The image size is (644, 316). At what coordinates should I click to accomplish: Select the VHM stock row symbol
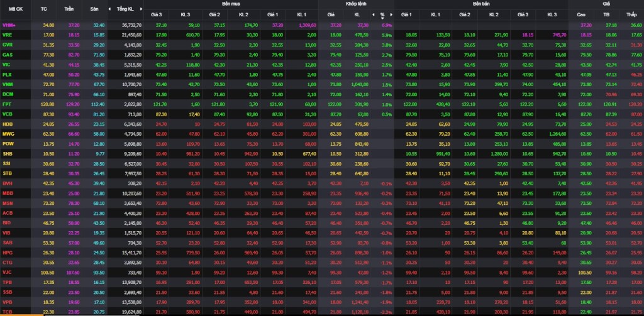click(8, 25)
